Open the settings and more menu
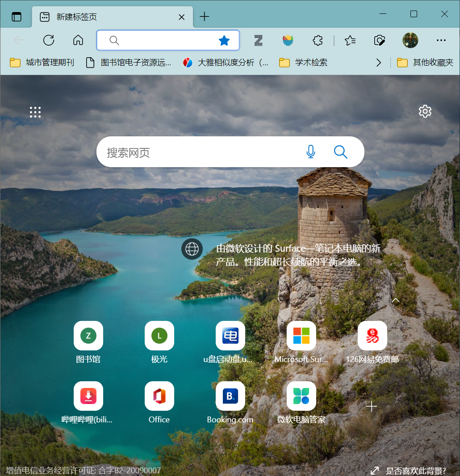Viewport: 460px width, 476px height. [x=441, y=40]
